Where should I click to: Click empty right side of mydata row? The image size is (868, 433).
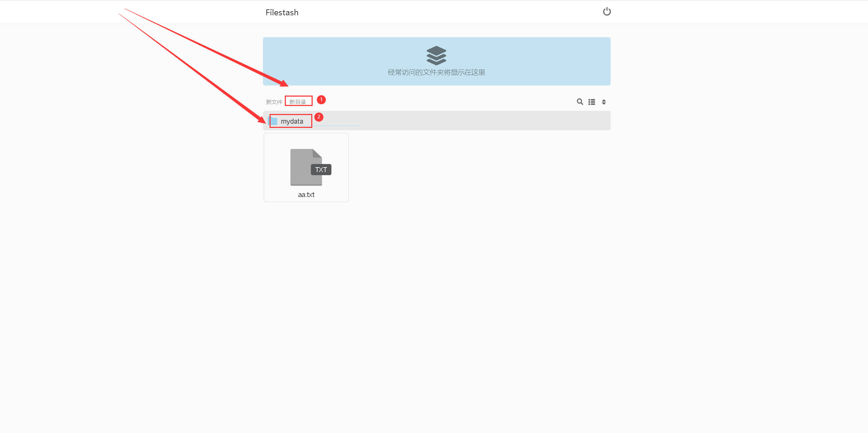click(487, 121)
